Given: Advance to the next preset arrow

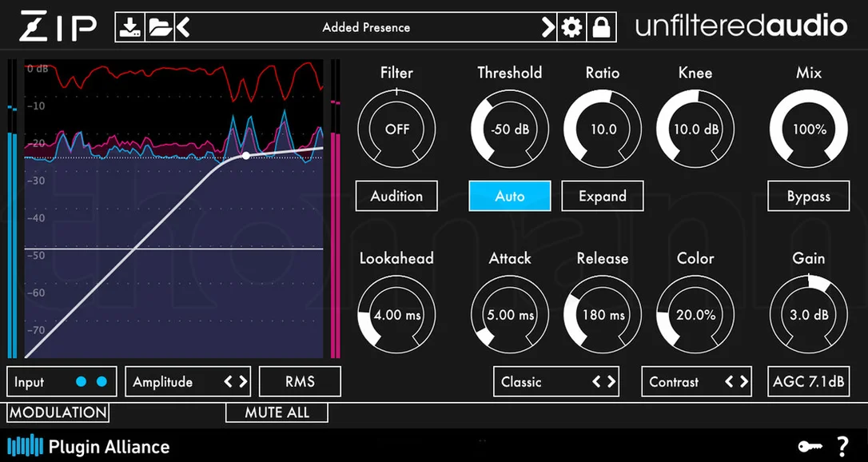Looking at the screenshot, I should click(x=548, y=27).
